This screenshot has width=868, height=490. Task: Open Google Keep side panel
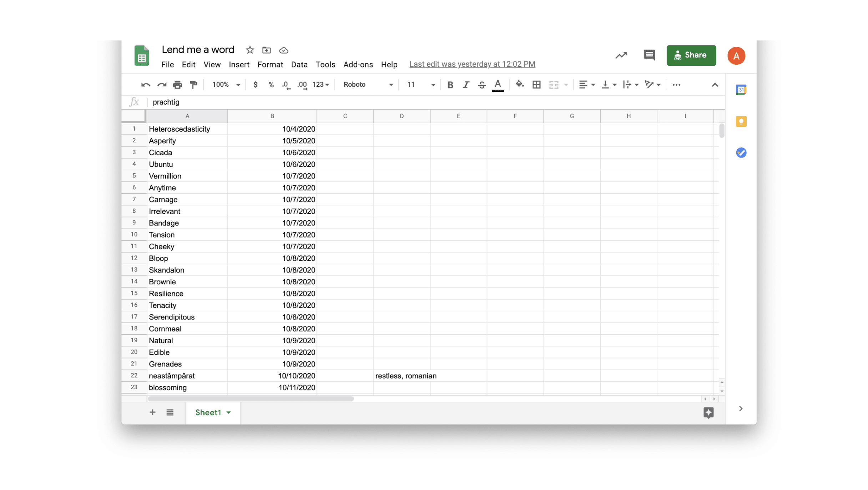coord(741,121)
